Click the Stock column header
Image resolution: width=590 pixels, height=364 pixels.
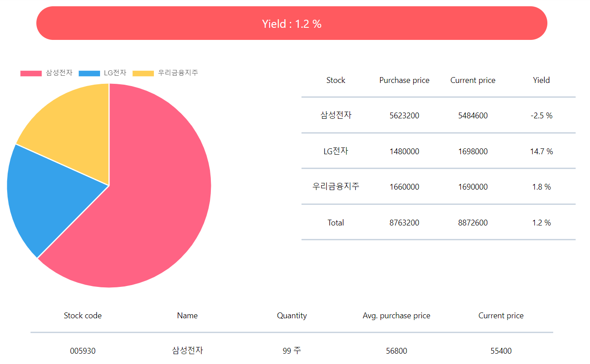336,80
